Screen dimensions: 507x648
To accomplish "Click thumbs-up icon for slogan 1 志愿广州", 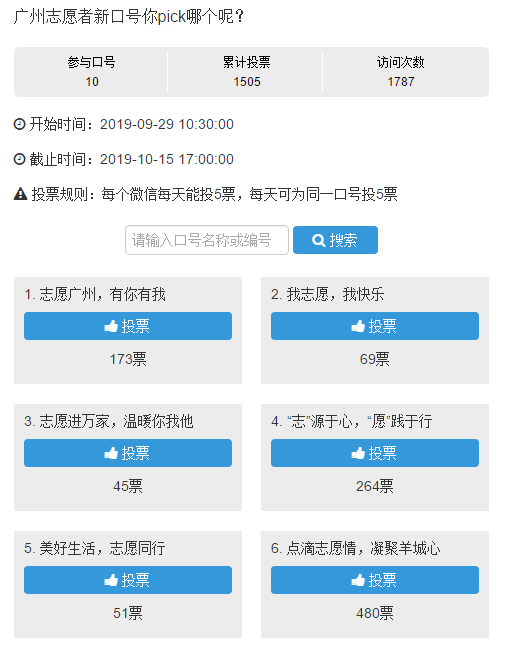I will coord(111,326).
